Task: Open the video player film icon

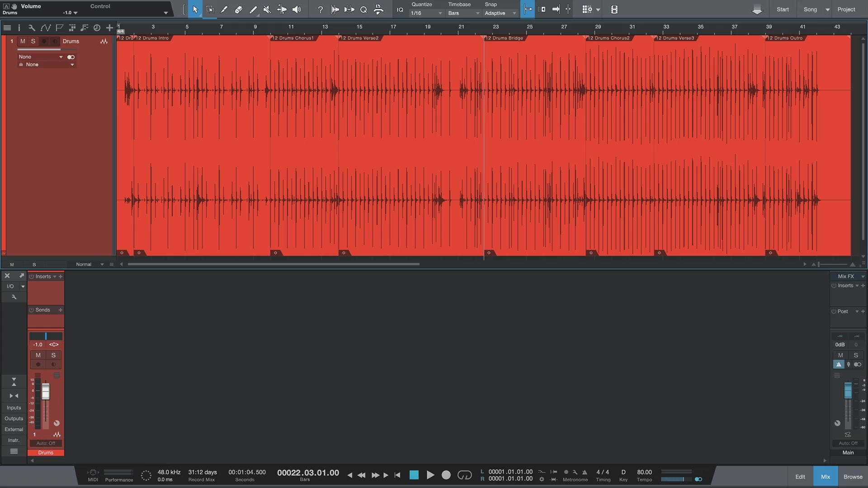Action: (x=614, y=9)
